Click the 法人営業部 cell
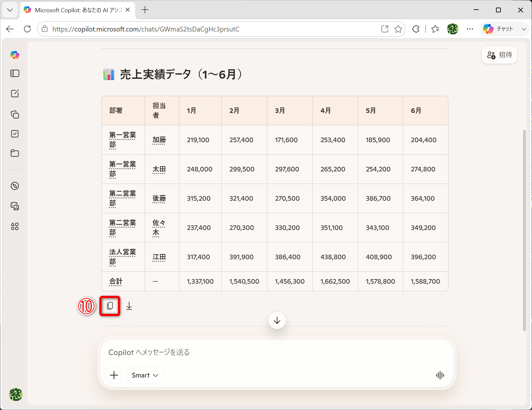 click(122, 257)
